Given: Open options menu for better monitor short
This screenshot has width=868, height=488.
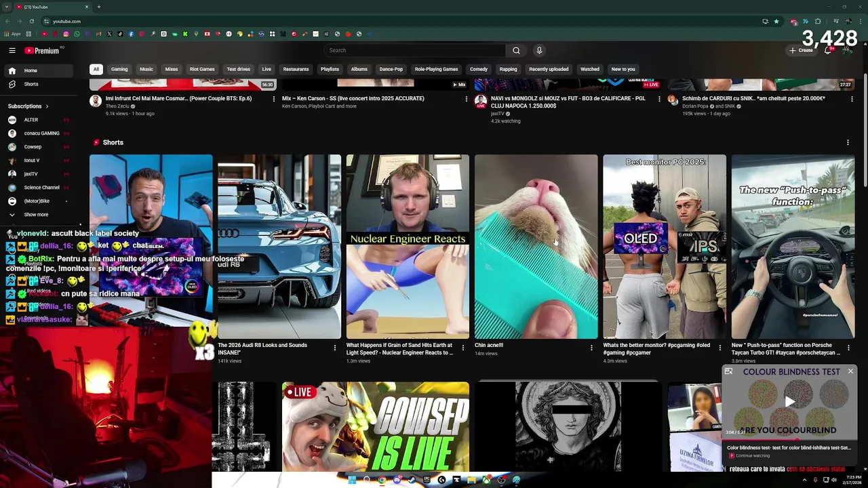Looking at the screenshot, I should 719,348.
